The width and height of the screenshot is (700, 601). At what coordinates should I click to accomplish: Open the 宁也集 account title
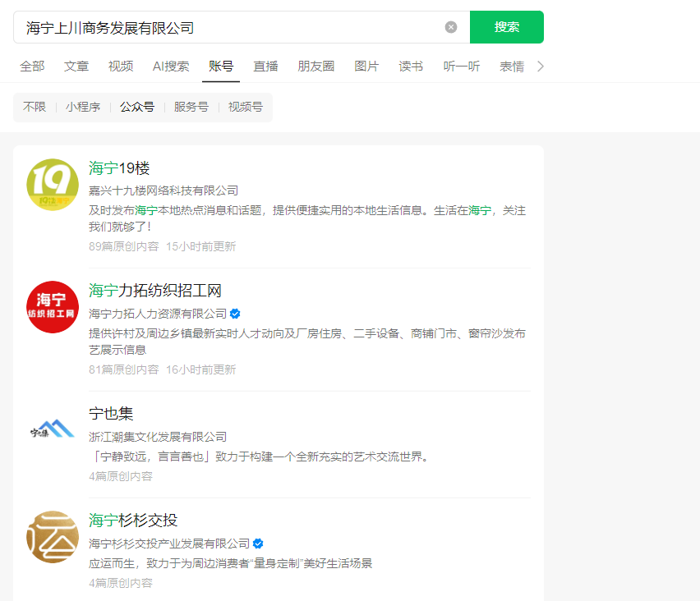pos(111,414)
